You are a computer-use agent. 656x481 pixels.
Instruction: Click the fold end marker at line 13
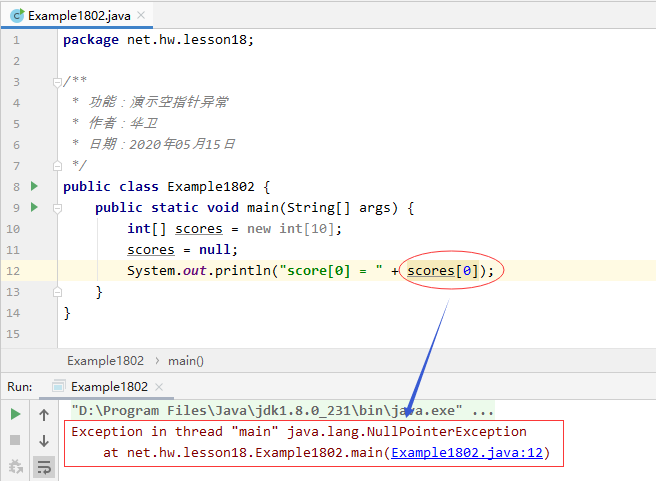click(x=57, y=292)
